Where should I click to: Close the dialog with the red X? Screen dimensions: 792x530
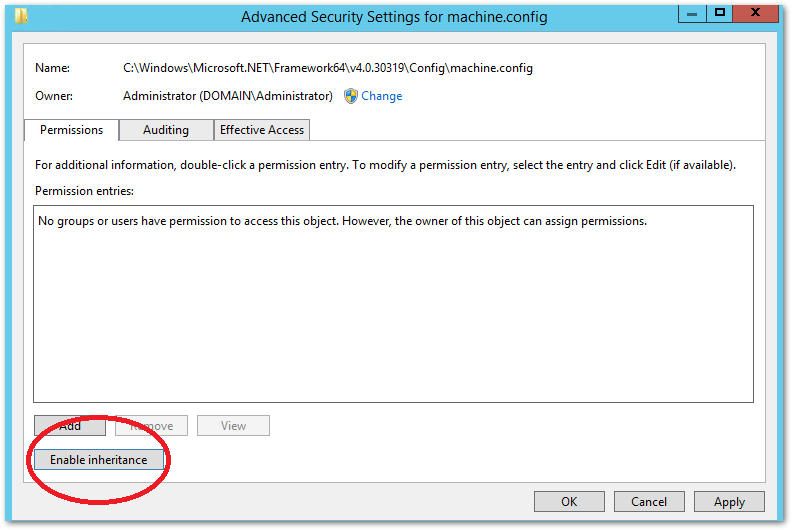[756, 13]
